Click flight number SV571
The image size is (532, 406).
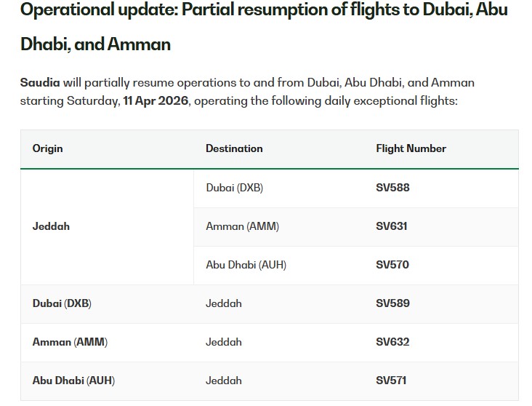tap(391, 381)
